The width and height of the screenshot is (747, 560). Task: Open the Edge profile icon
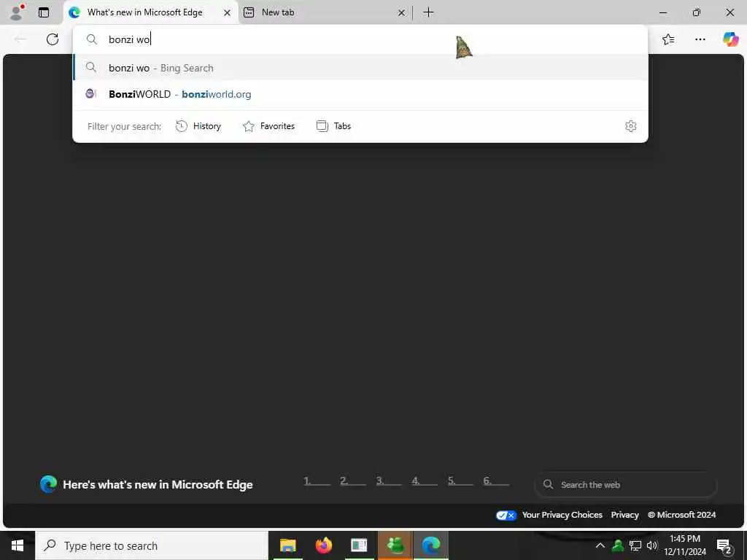(x=18, y=12)
